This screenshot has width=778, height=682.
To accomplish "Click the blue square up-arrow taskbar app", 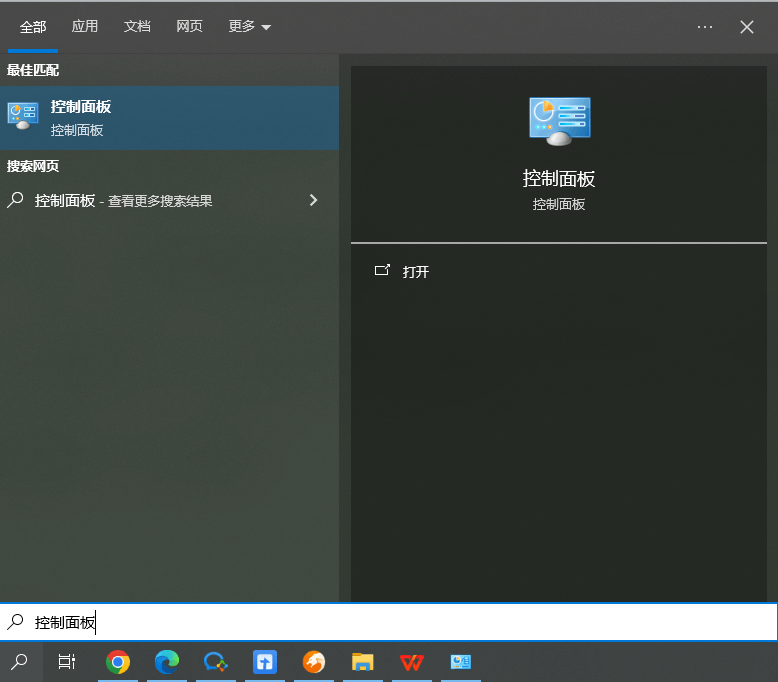I will [x=265, y=662].
